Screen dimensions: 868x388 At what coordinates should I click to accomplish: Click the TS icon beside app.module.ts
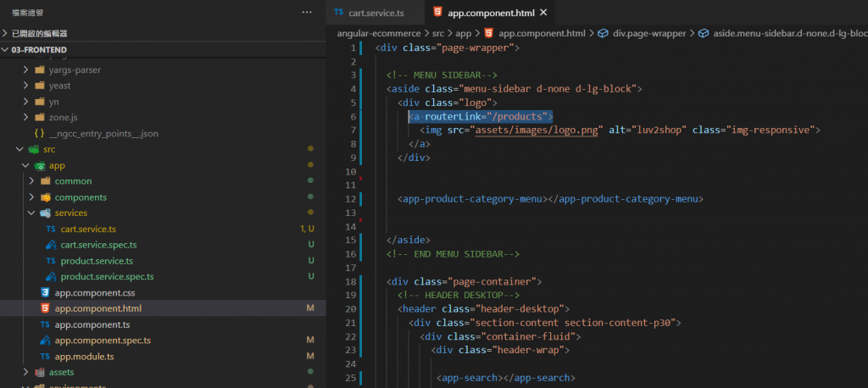pos(45,356)
